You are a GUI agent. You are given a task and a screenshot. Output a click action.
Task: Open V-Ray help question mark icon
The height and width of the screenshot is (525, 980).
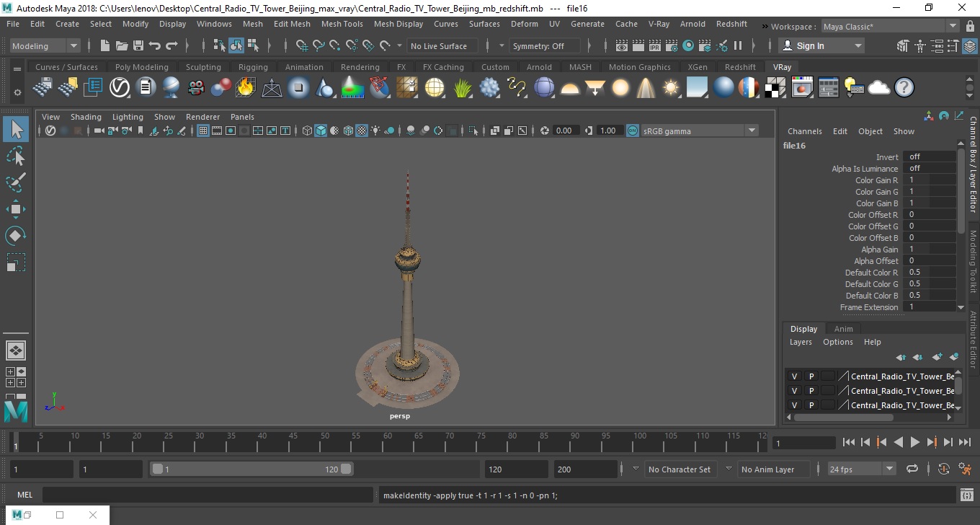(904, 88)
